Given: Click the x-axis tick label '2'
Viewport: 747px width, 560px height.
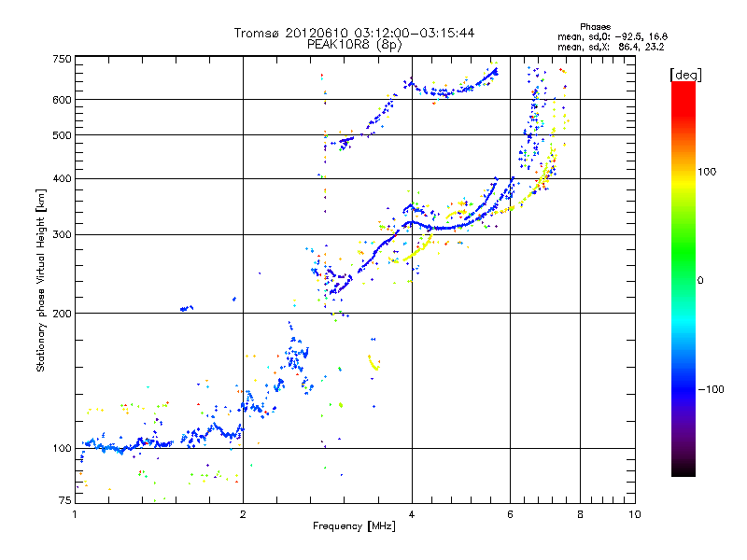Looking at the screenshot, I should 243,514.
